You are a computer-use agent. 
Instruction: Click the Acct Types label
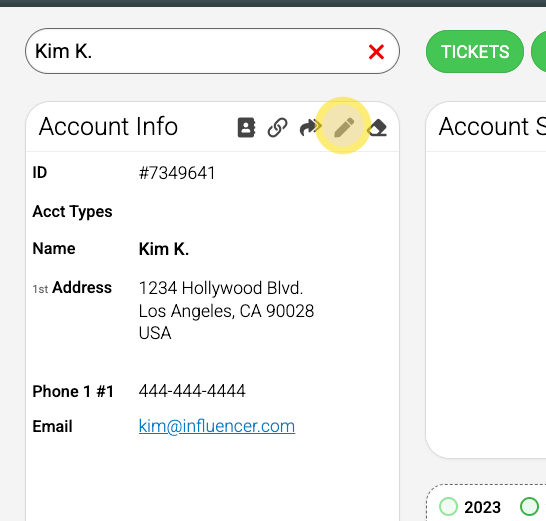[x=72, y=211]
